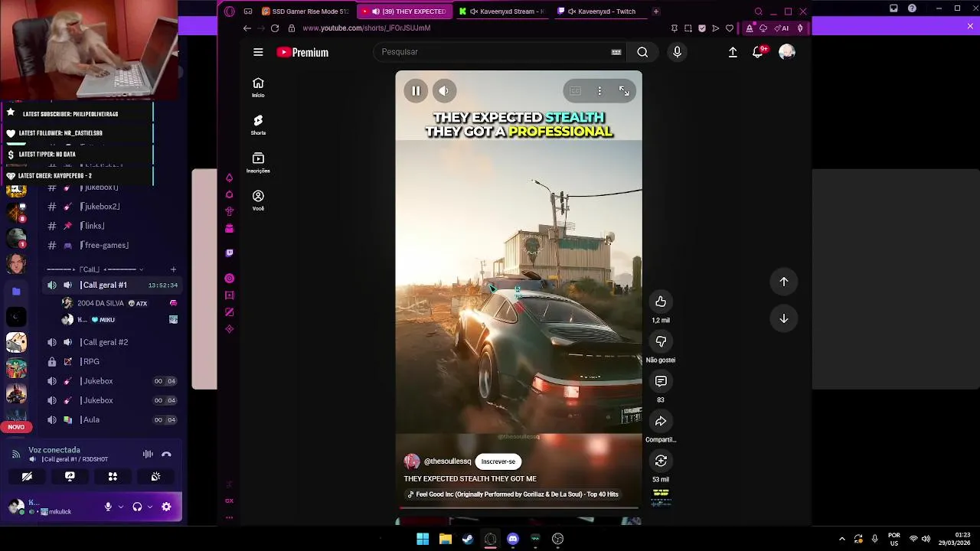Open input device dropdown next to mic

120,507
